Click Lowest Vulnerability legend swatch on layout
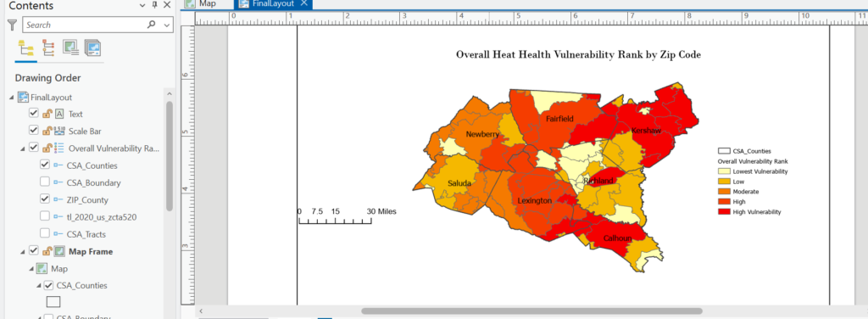This screenshot has width=868, height=319. click(724, 171)
